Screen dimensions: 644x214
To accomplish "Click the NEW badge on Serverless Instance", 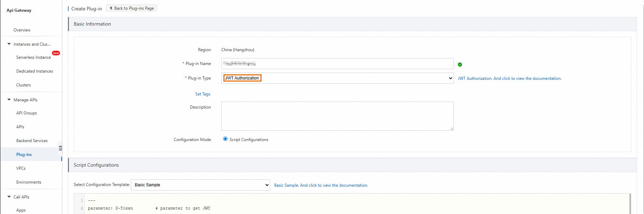I will tap(56, 53).
